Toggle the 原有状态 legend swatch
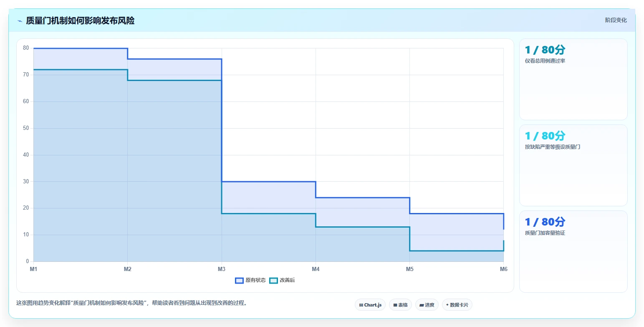This screenshot has width=644, height=327. (x=239, y=281)
